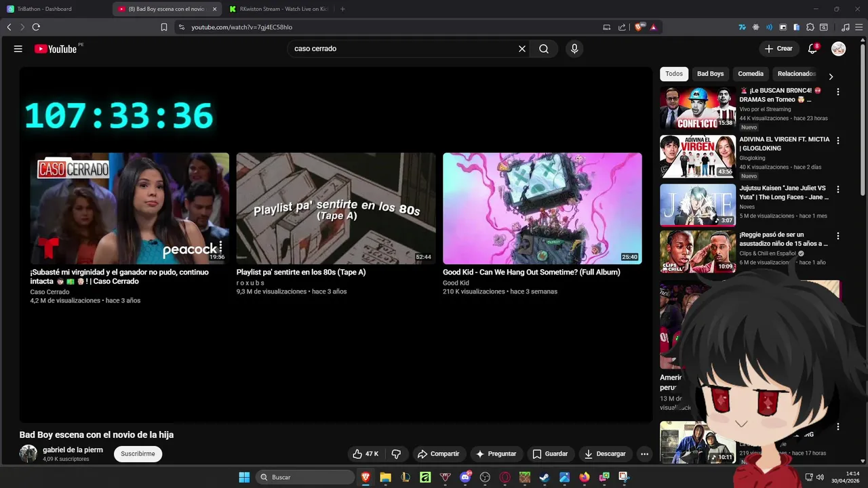Reload the current page

point(36,27)
